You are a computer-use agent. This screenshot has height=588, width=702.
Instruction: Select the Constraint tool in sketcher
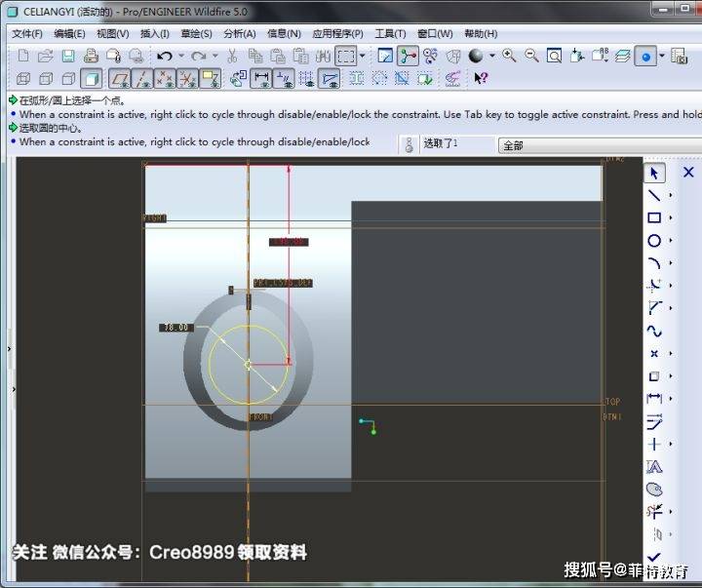(654, 444)
